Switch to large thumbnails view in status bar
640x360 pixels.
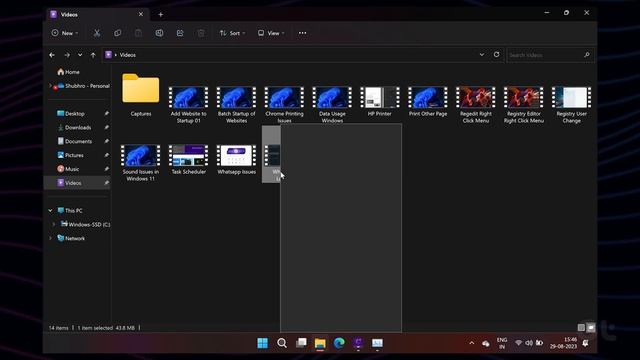tap(591, 327)
